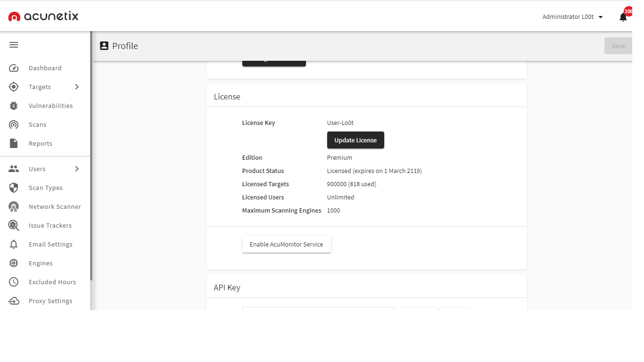Click the Premium edition value
The width and height of the screenshot is (644, 362).
click(339, 157)
